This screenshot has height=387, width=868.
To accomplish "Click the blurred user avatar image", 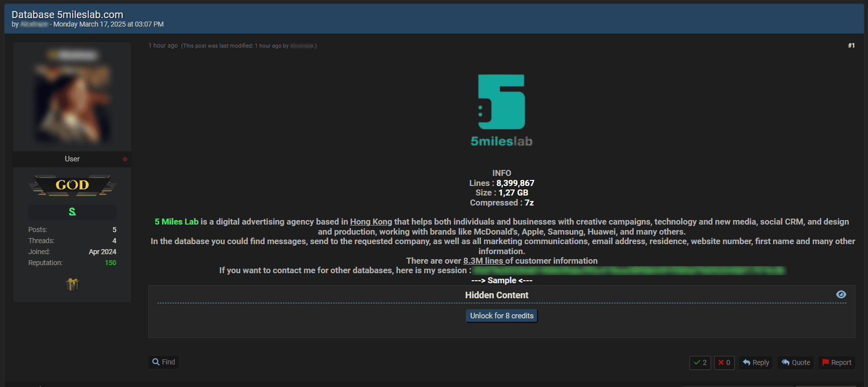I will coord(72,104).
